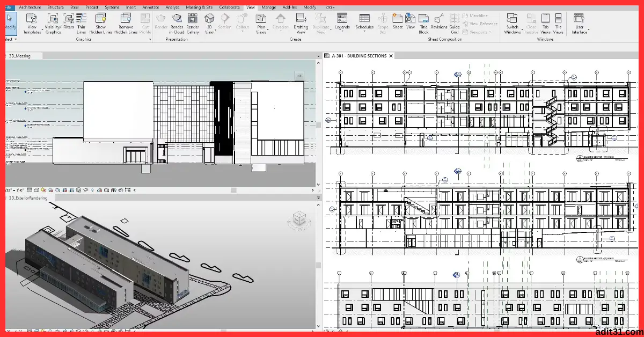
Task: Expand the Schedules dropdown arrow
Action: [x=364, y=31]
